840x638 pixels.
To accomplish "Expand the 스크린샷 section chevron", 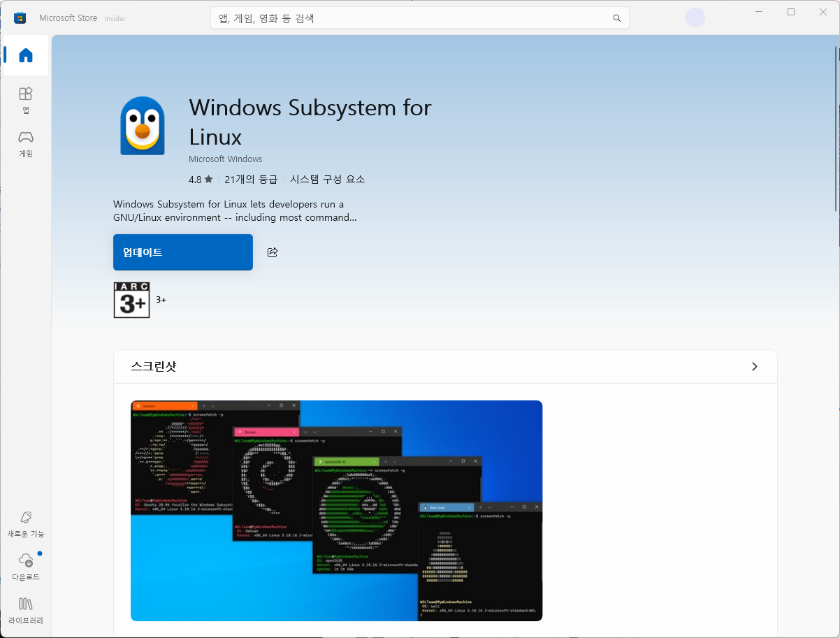I will click(x=754, y=367).
